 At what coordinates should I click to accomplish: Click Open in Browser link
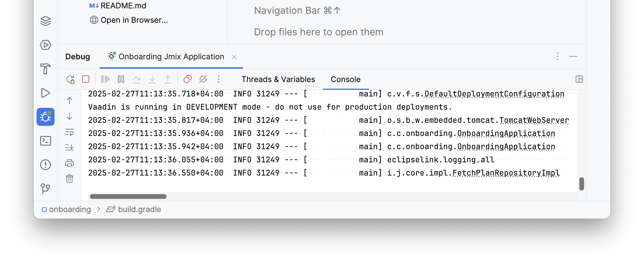[x=134, y=20]
